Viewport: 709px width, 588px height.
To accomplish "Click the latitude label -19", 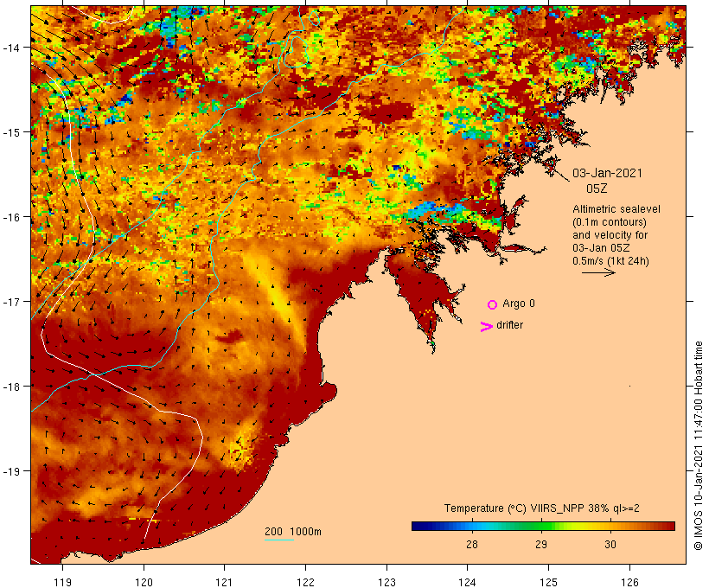I will click(x=10, y=471).
